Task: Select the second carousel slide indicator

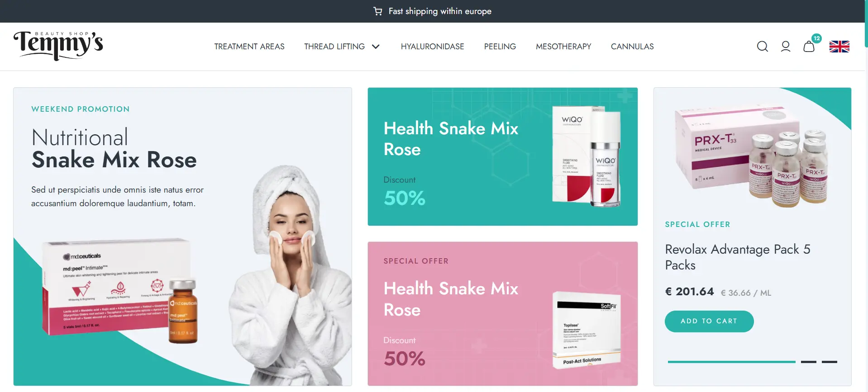Action: [808, 362]
